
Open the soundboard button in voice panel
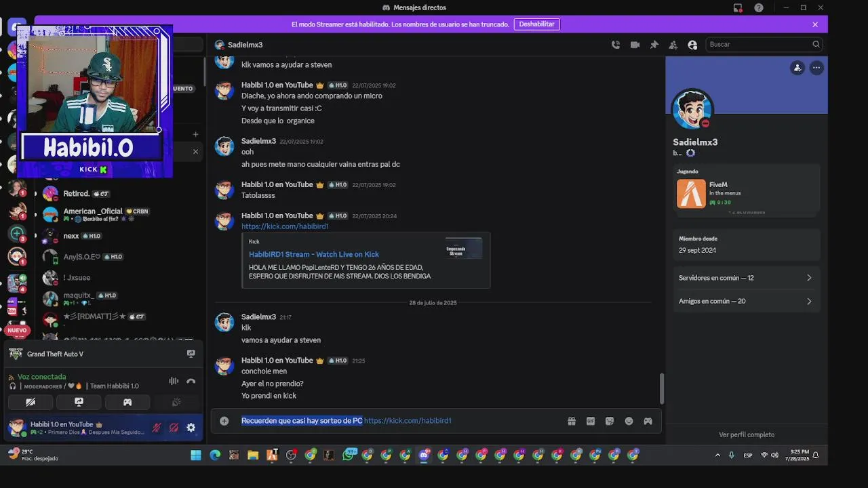click(x=176, y=402)
